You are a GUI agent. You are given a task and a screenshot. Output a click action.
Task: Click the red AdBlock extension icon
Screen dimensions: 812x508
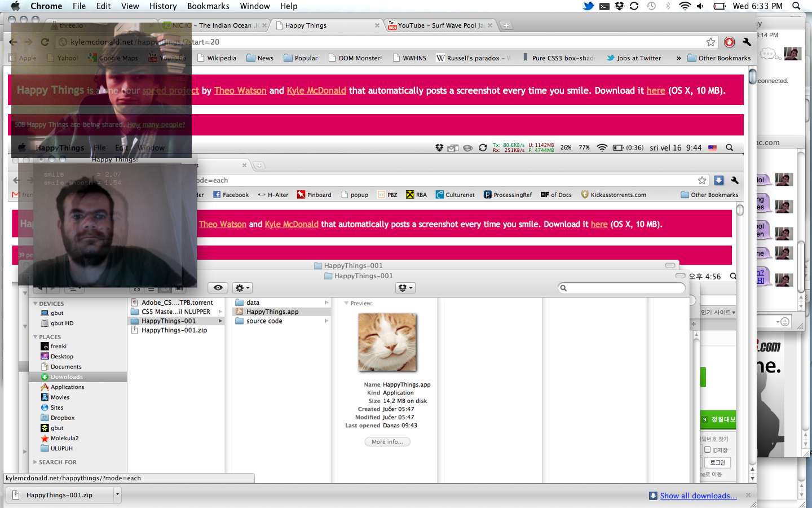tap(729, 42)
